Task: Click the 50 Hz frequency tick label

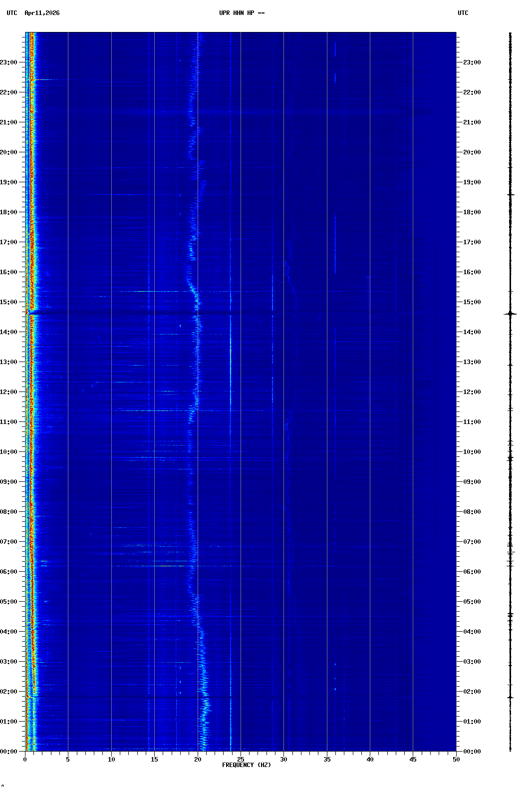Action: click(x=456, y=760)
